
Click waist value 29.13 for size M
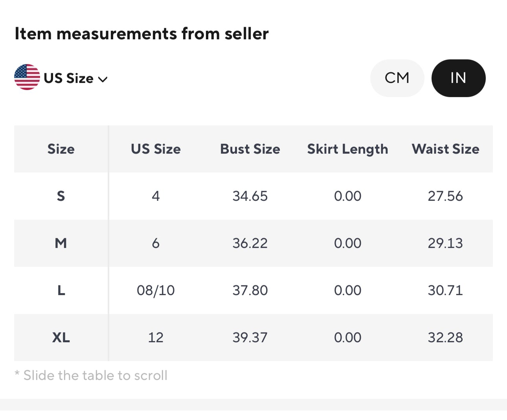pyautogui.click(x=445, y=243)
